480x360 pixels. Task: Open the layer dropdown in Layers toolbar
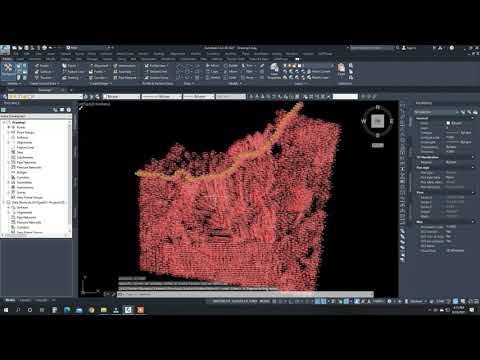pyautogui.click(x=46, y=97)
